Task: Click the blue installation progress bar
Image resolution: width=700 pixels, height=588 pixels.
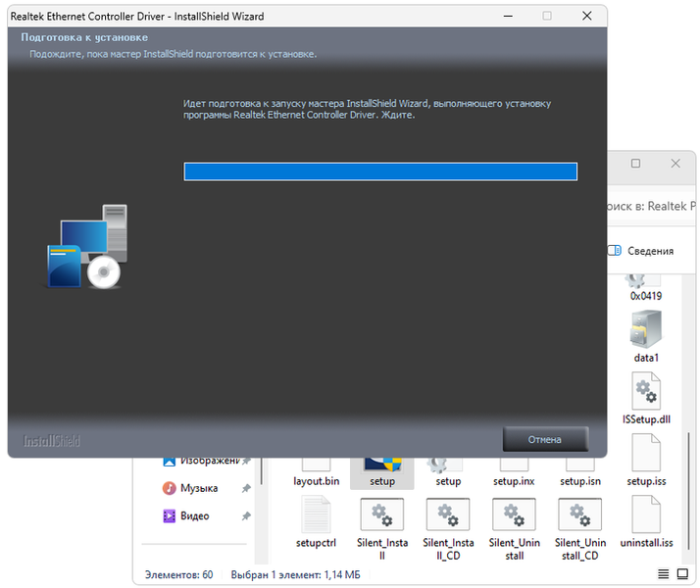Action: 380,171
